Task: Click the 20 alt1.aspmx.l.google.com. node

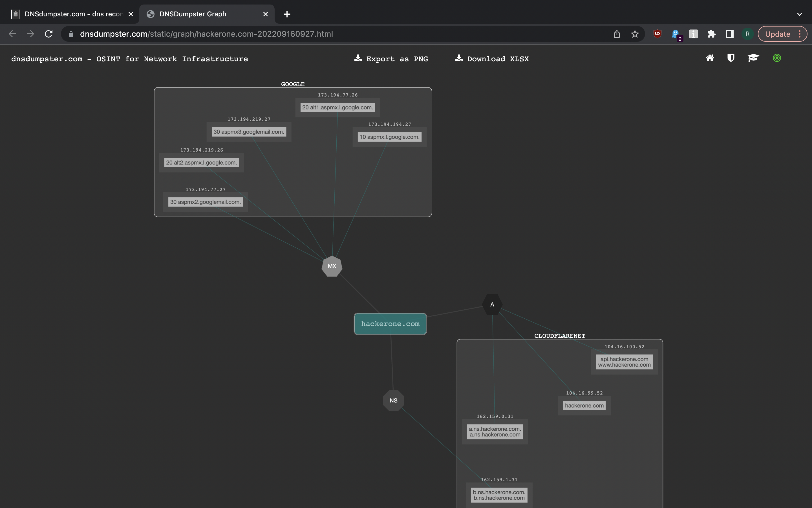Action: point(337,108)
